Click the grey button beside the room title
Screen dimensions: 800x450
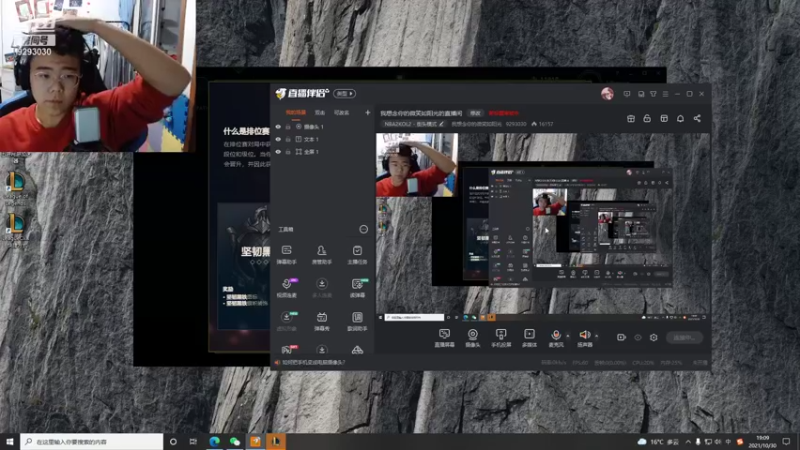pyautogui.click(x=475, y=113)
